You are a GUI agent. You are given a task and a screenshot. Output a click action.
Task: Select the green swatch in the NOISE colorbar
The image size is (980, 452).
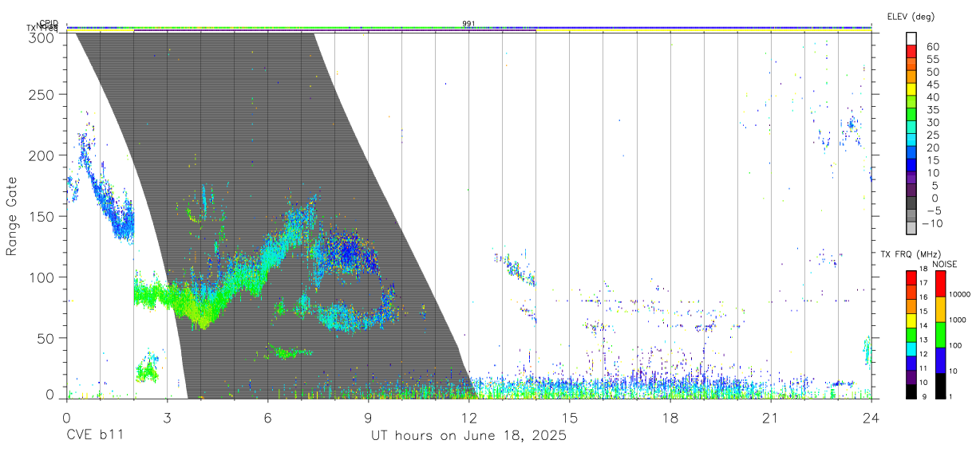[939, 334]
